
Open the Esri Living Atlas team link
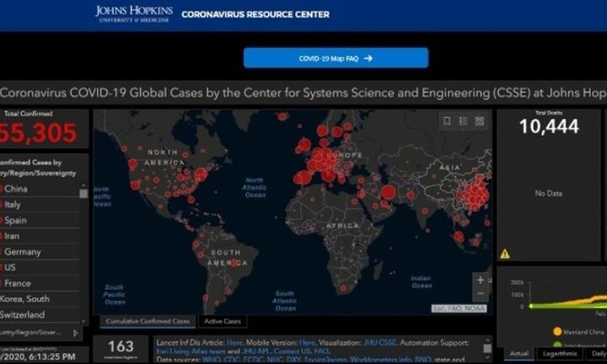tap(191, 351)
